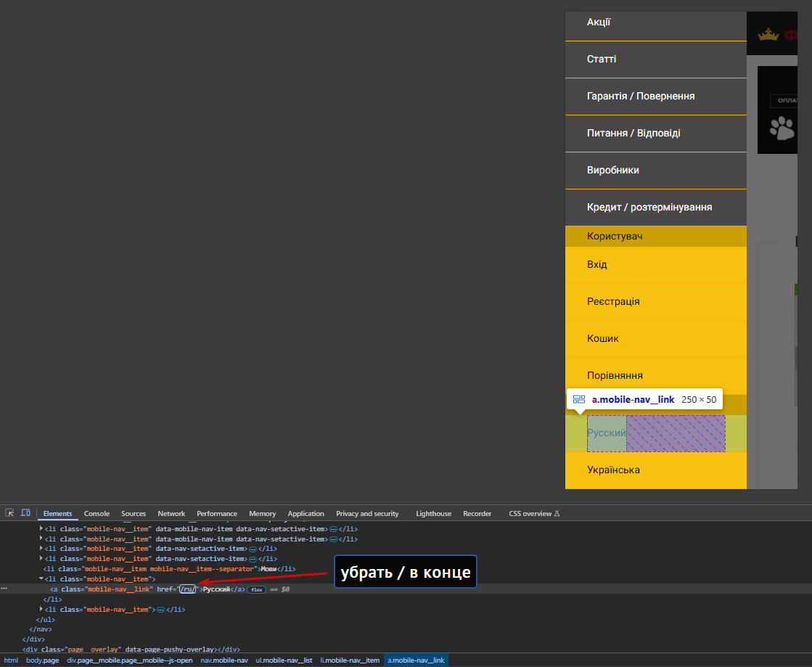Click the /ru/ href value

[x=188, y=589]
